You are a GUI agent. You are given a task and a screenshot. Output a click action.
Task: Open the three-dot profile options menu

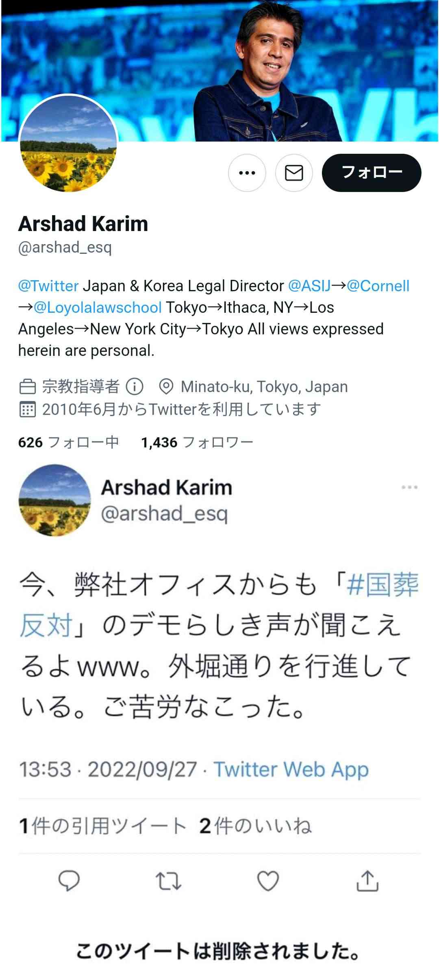click(x=247, y=173)
